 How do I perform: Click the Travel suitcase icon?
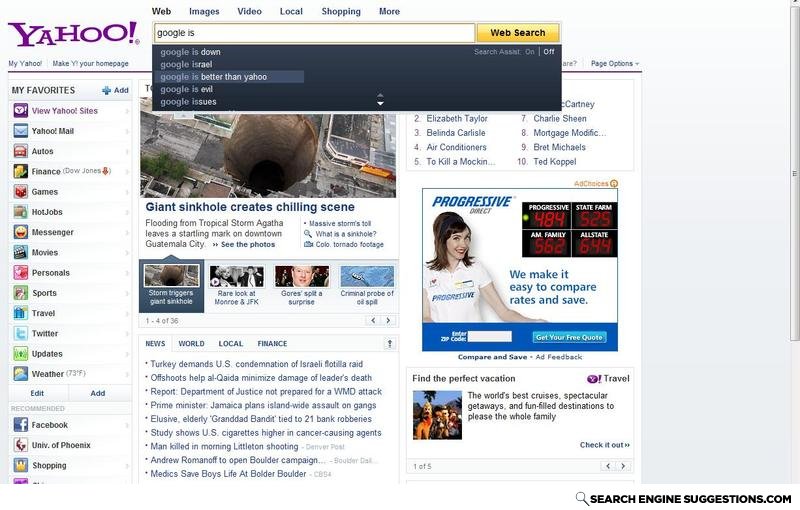[x=20, y=313]
